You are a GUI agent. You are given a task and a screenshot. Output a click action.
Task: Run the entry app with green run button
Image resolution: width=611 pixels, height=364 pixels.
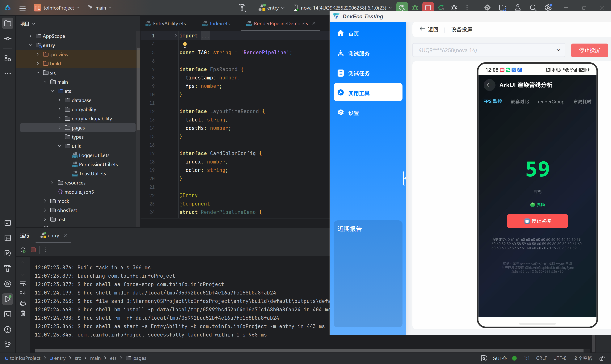pyautogui.click(x=402, y=8)
